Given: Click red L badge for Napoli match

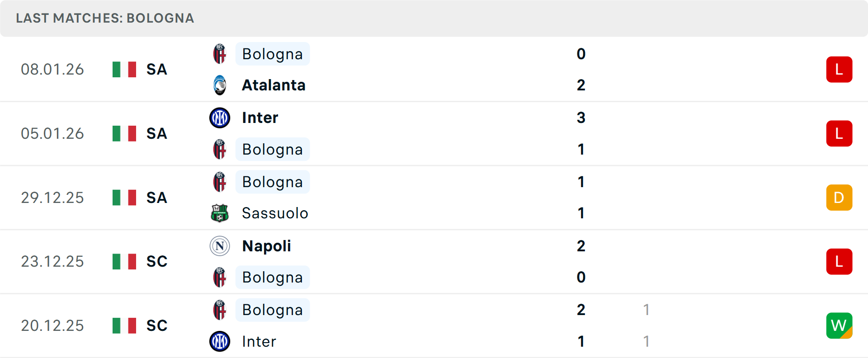Looking at the screenshot, I should coord(839,262).
